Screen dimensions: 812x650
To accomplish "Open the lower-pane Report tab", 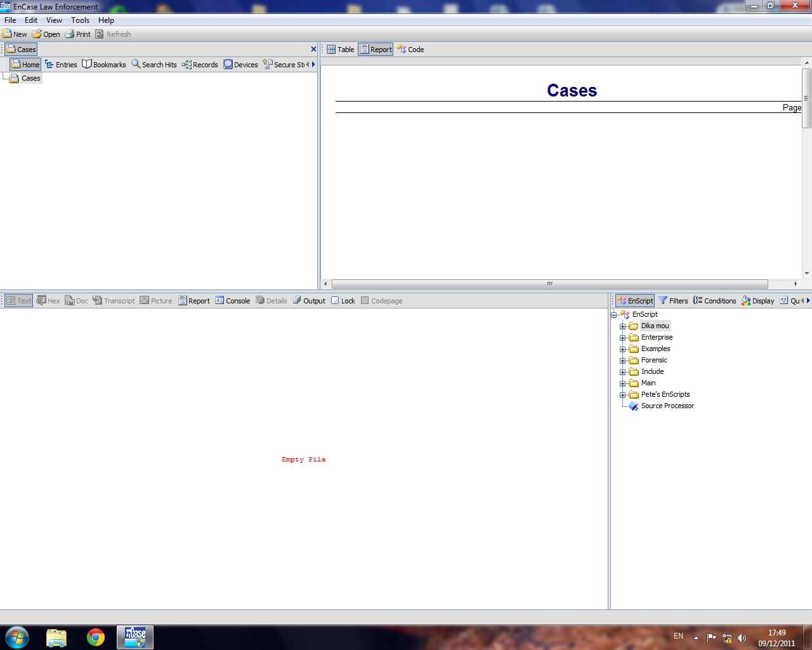I will coord(193,301).
